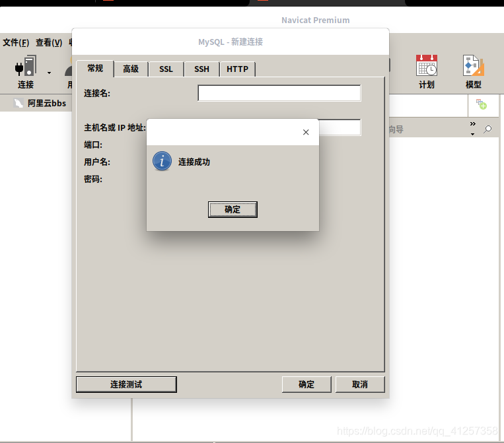The width and height of the screenshot is (504, 443).
Task: Click the 密码: label
Action: click(x=93, y=179)
